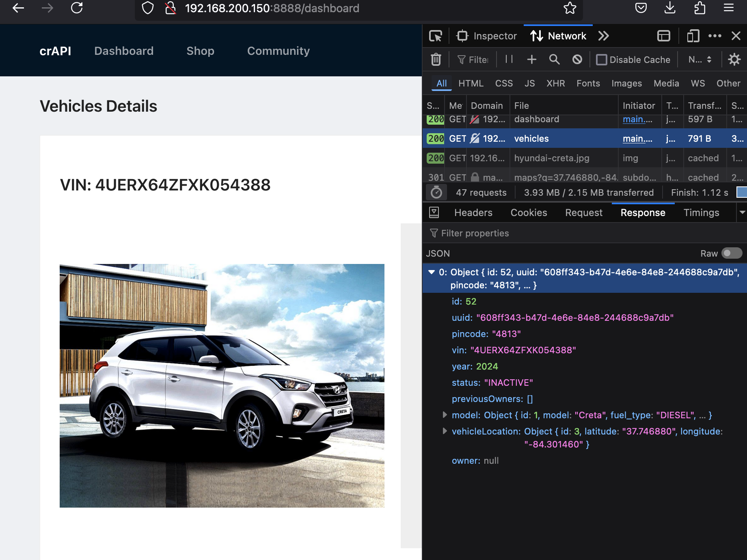Show insecure connection lock details
Image resolution: width=747 pixels, height=560 pixels.
[x=171, y=8]
